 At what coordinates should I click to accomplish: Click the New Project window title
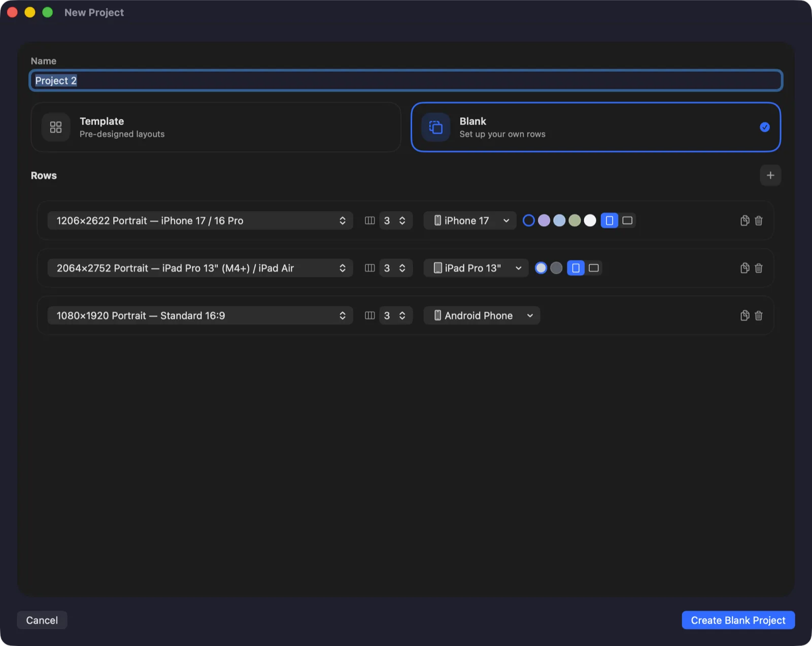(94, 13)
